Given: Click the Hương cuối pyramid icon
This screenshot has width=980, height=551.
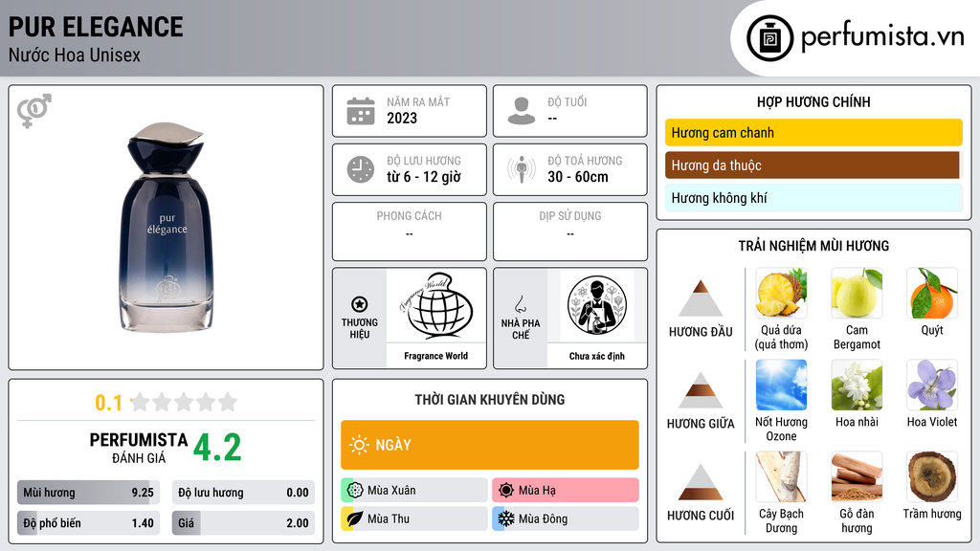Looking at the screenshot, I should (700, 482).
